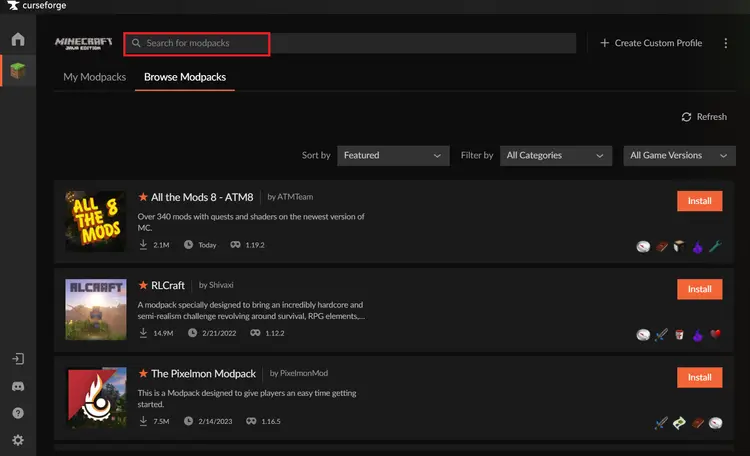Select the Minecraft block icon in sidebar
Image resolution: width=750 pixels, height=456 pixels.
18,72
